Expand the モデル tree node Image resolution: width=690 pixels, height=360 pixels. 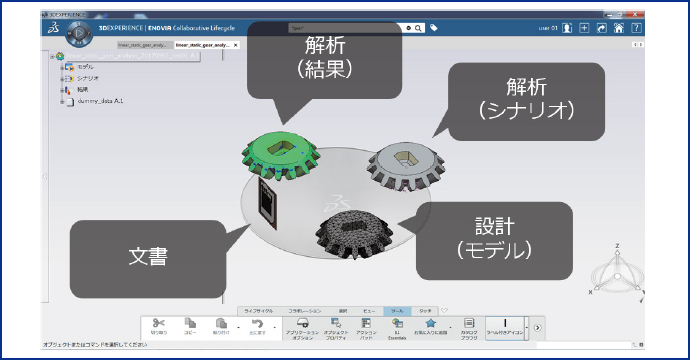(x=62, y=67)
